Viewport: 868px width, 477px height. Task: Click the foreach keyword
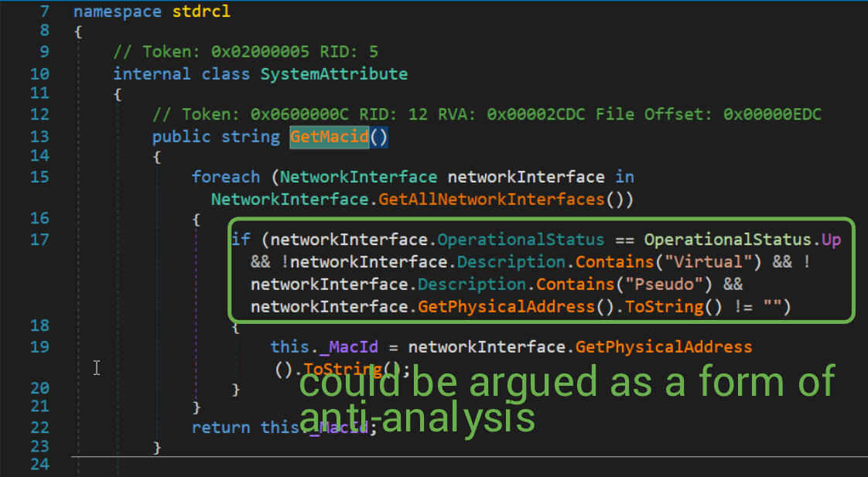[231, 177]
